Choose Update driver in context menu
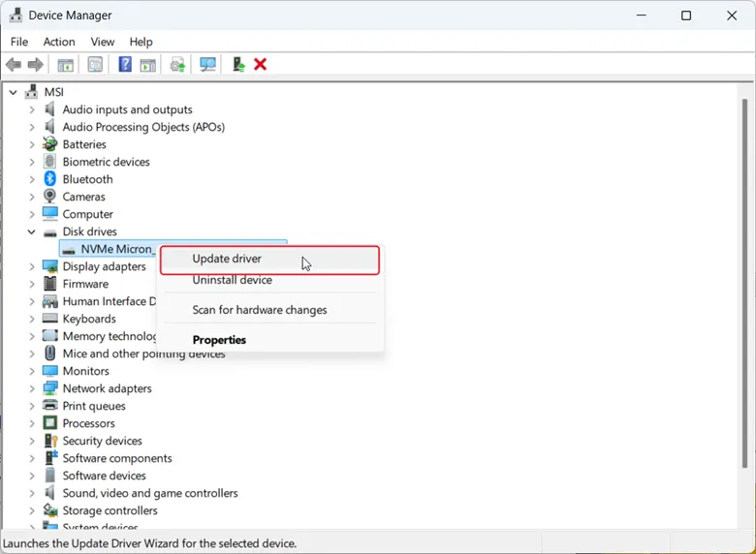 pos(269,261)
